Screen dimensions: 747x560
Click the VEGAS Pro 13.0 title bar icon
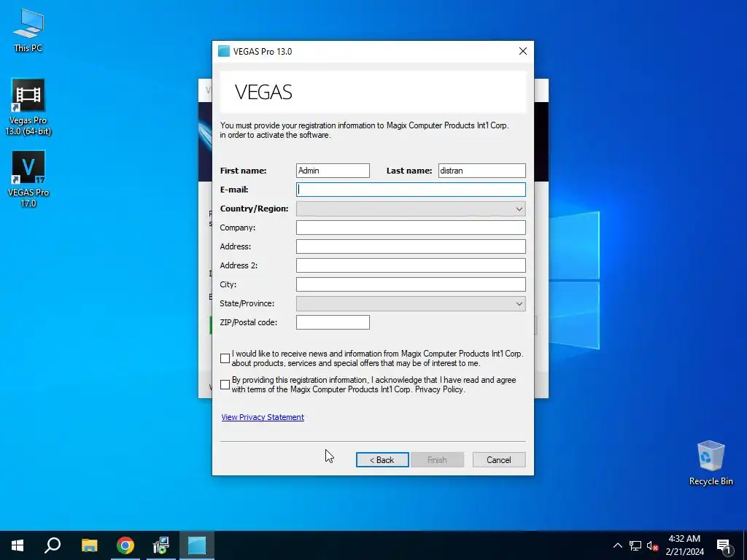pyautogui.click(x=224, y=52)
